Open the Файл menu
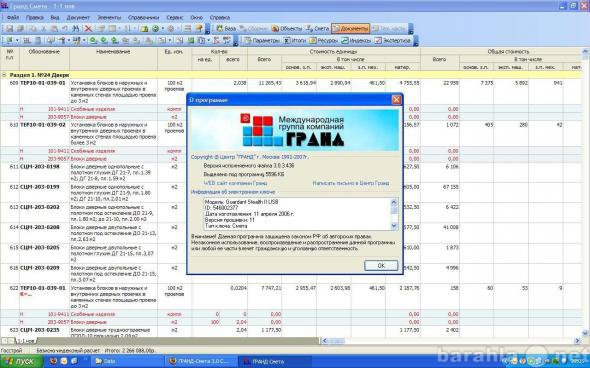This screenshot has width=590, height=368. [x=12, y=17]
